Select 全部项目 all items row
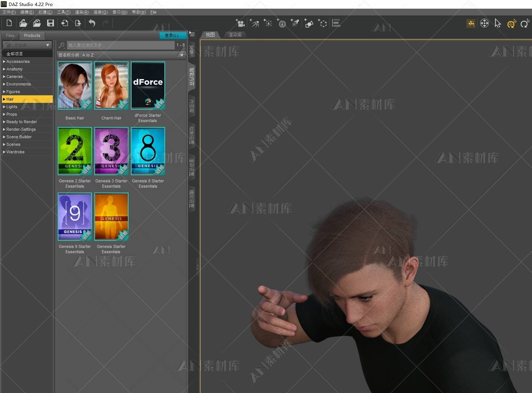The image size is (532, 393). pyautogui.click(x=27, y=54)
